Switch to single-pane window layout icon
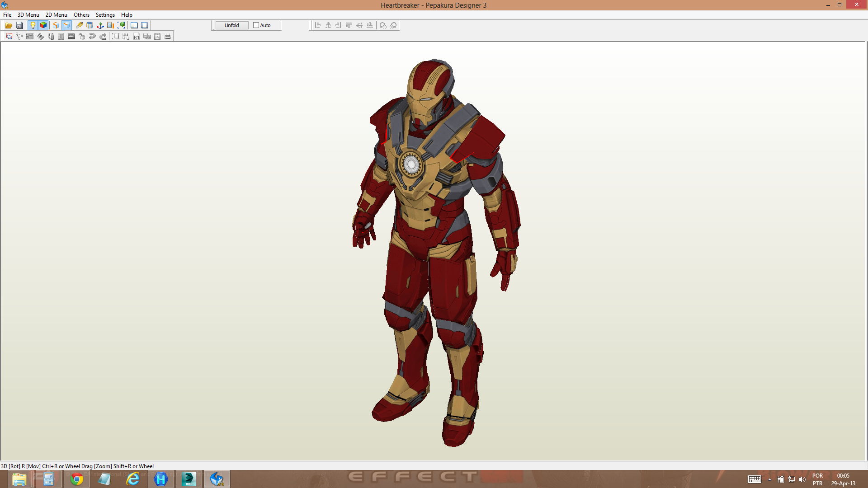Viewport: 868px width, 488px height. 145,25
